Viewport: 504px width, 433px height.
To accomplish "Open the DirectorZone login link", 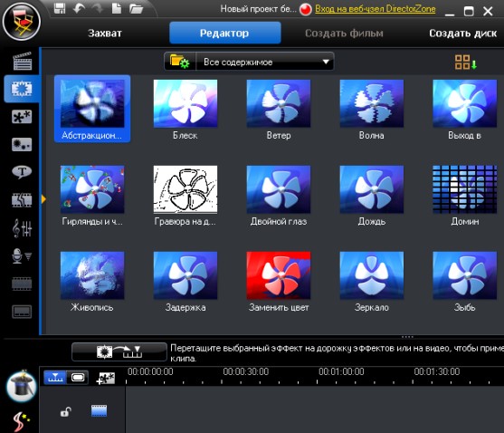I will pyautogui.click(x=376, y=9).
